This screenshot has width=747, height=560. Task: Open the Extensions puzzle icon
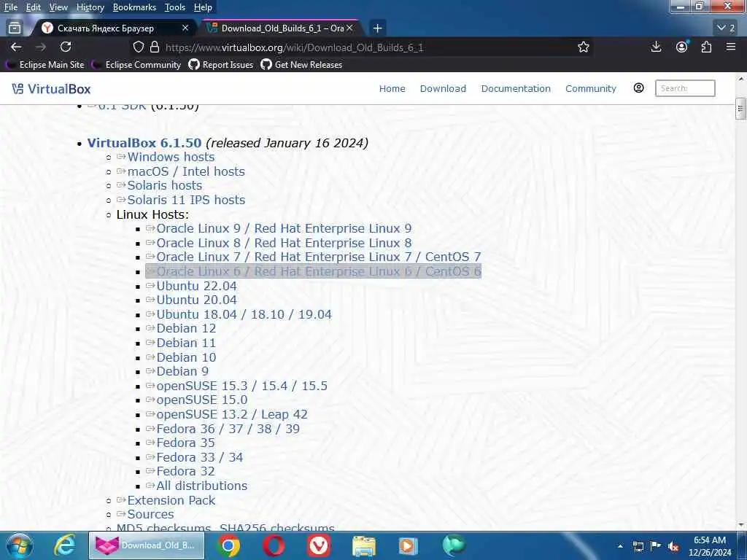706,47
